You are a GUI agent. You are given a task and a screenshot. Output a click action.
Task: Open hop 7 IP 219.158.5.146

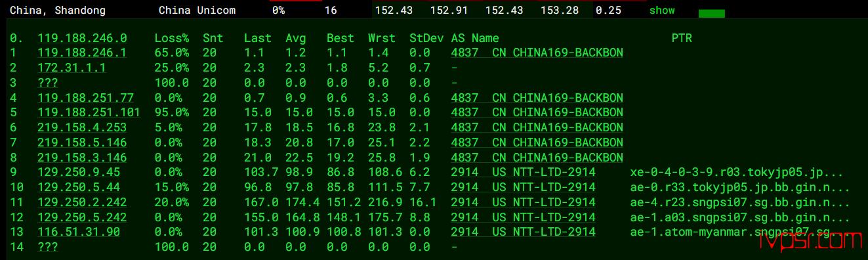click(83, 142)
